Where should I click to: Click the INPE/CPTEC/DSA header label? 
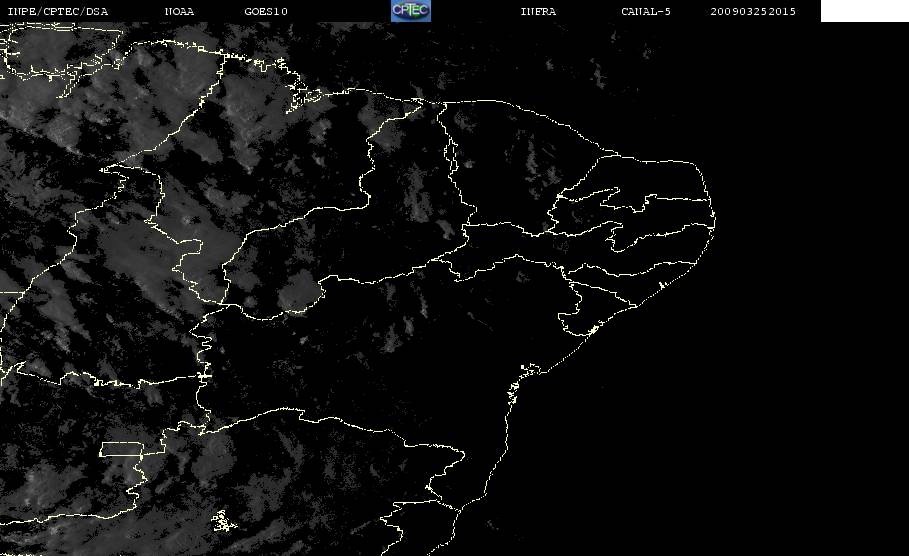(x=57, y=11)
